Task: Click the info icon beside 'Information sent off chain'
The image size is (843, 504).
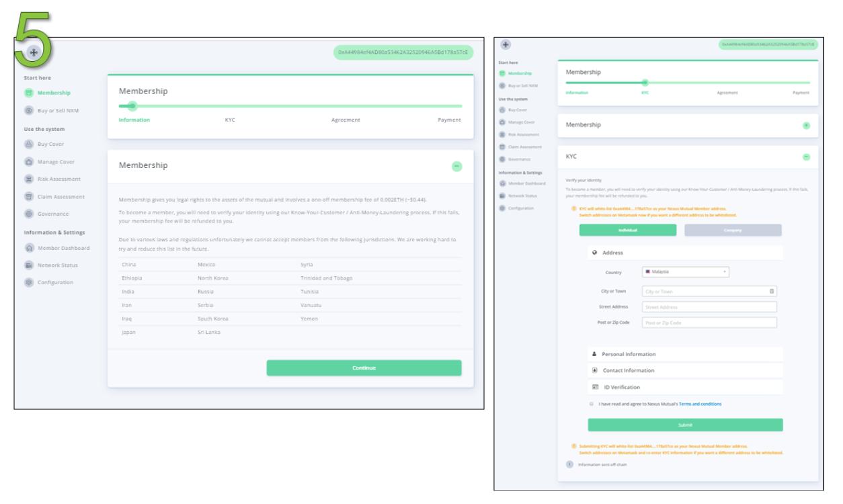Action: (x=569, y=464)
